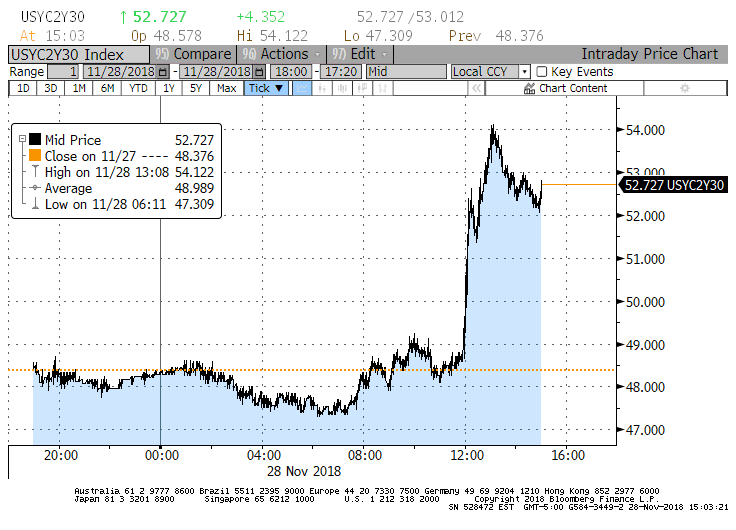Select the bar chart type icon

[322, 88]
